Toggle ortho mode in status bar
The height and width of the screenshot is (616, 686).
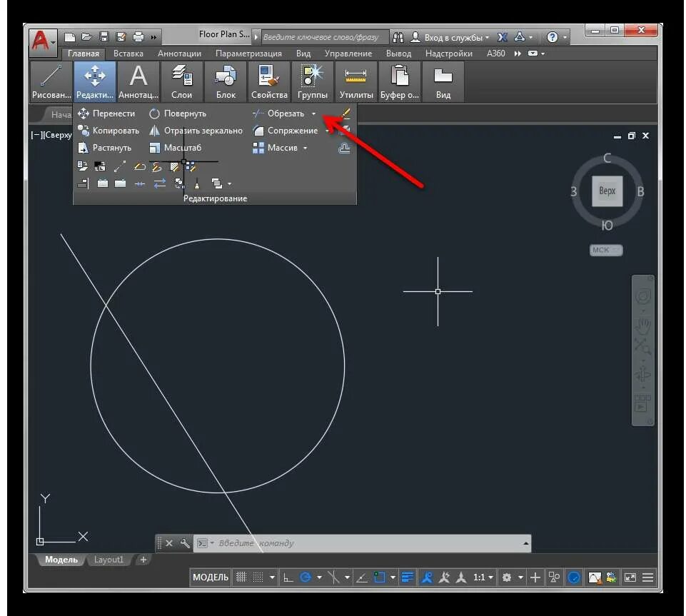tap(288, 577)
